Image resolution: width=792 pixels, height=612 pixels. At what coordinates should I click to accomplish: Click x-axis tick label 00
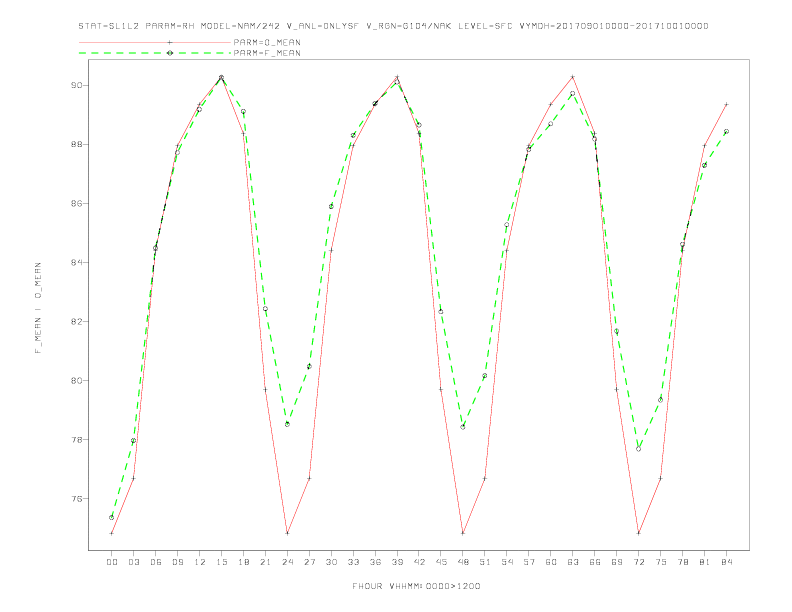click(x=112, y=562)
